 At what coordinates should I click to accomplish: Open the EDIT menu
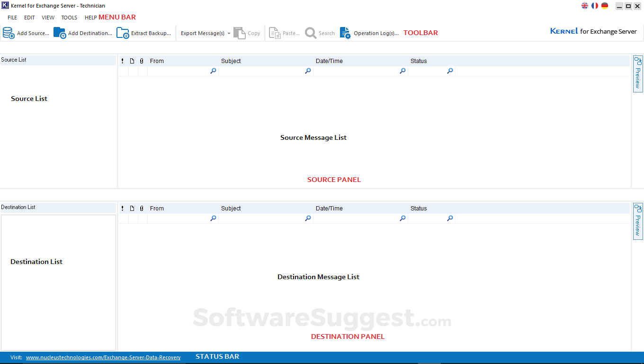[x=29, y=18]
